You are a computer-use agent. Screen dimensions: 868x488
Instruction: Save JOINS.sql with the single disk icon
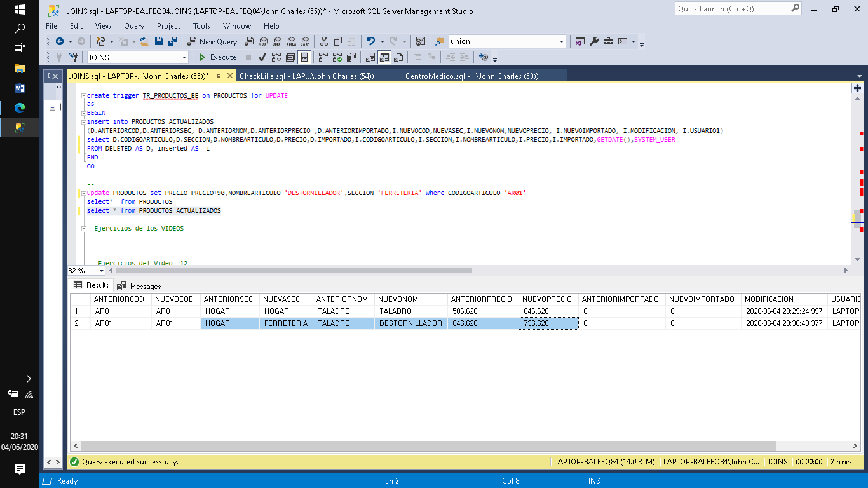pos(158,41)
